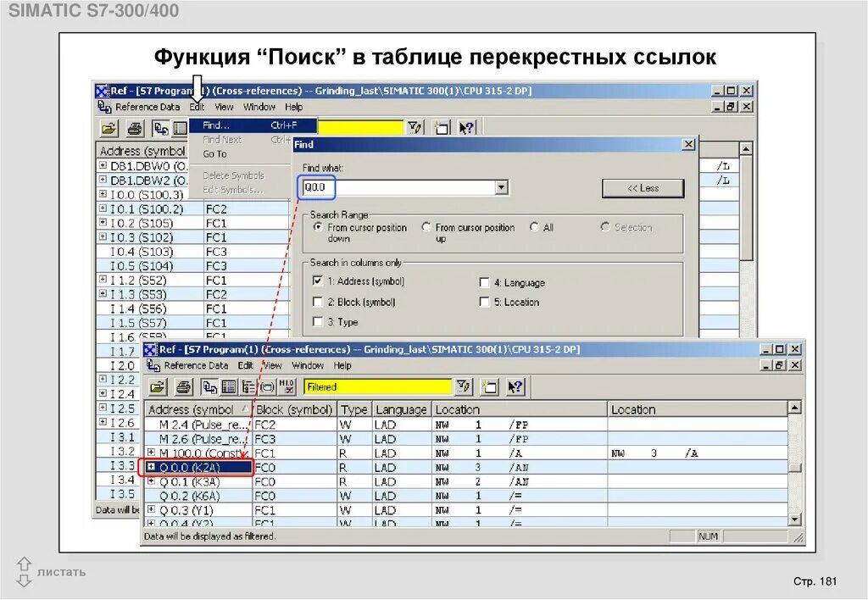The image size is (868, 600).
Task: Click Reference Data menu icon in front window
Action: (153, 366)
